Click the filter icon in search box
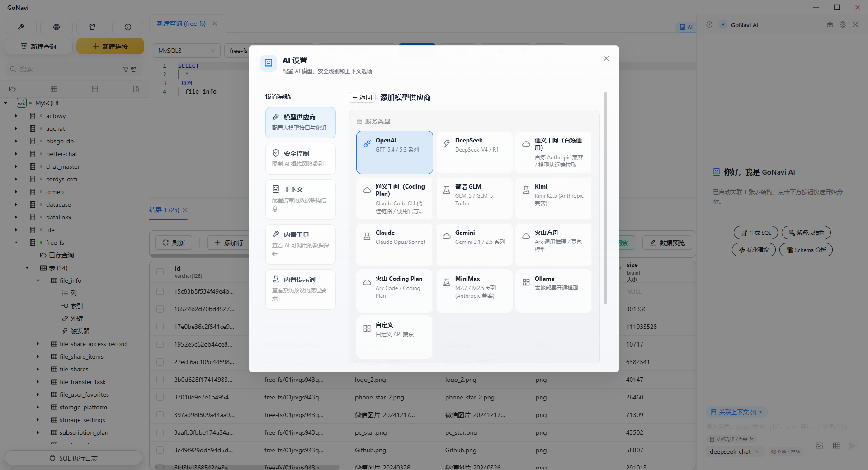Image resolution: width=868 pixels, height=470 pixels. tap(126, 69)
